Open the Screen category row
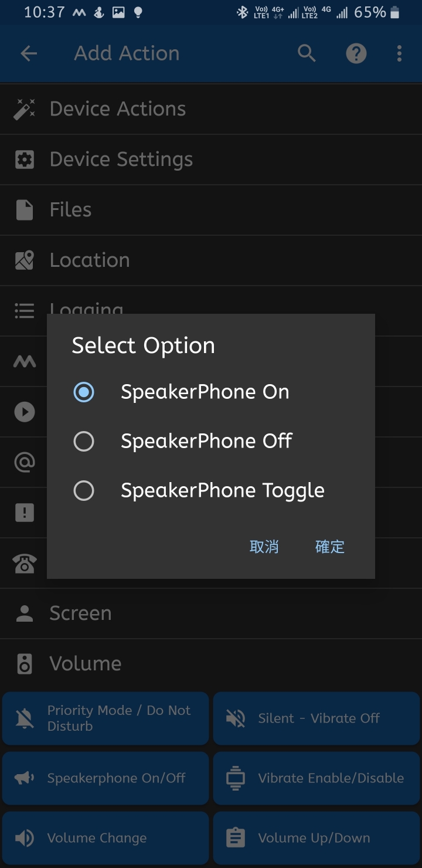The image size is (422, 868). tap(80, 613)
